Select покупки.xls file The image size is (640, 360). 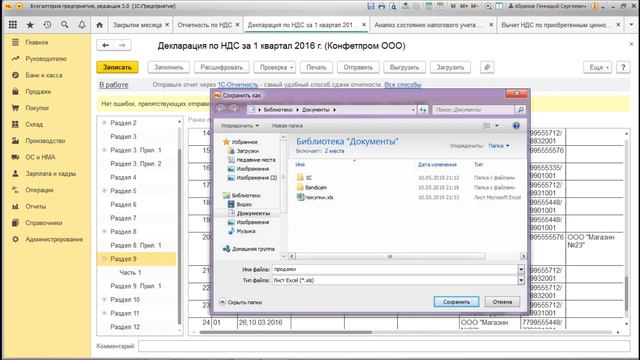(319, 197)
